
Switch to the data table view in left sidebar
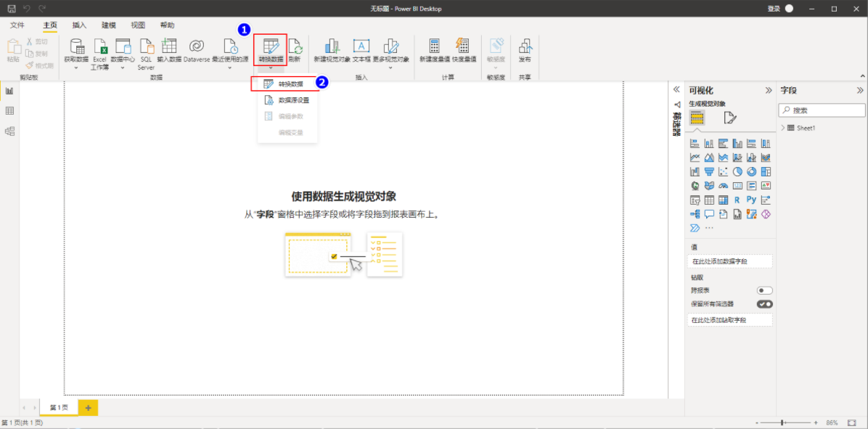click(9, 111)
